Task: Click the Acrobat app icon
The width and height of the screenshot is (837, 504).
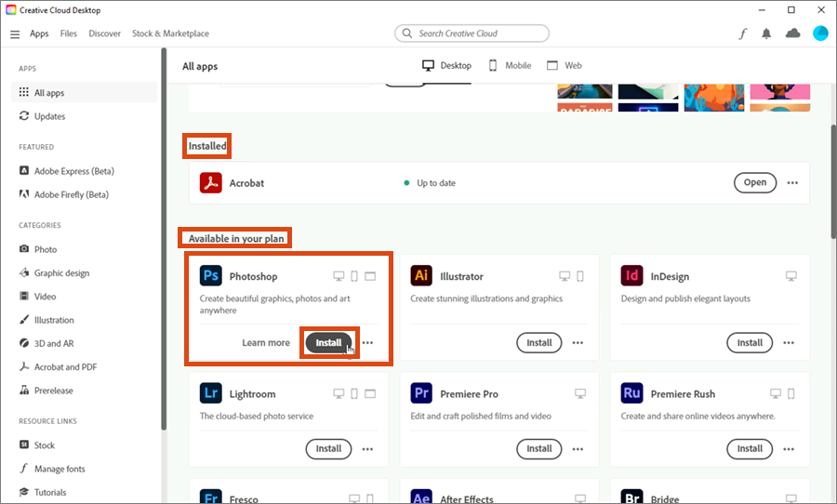Action: pyautogui.click(x=211, y=183)
